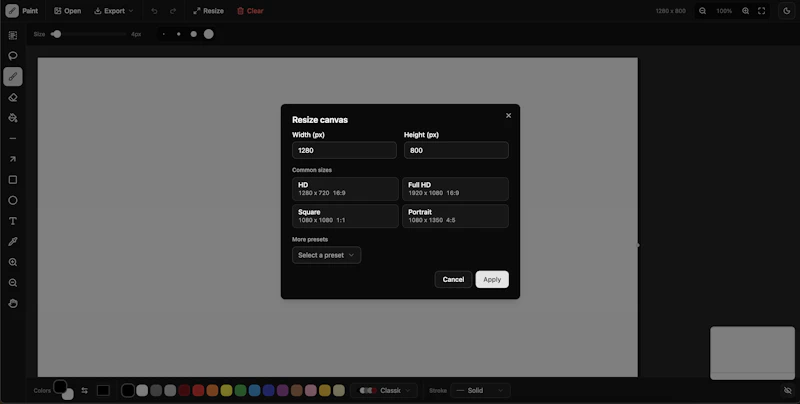Select the Brush tool
Viewport: 800px width, 404px height.
13,77
